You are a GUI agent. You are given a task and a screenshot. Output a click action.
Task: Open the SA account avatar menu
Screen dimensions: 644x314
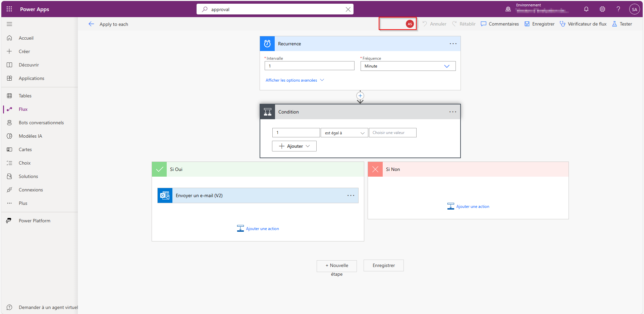pos(634,9)
